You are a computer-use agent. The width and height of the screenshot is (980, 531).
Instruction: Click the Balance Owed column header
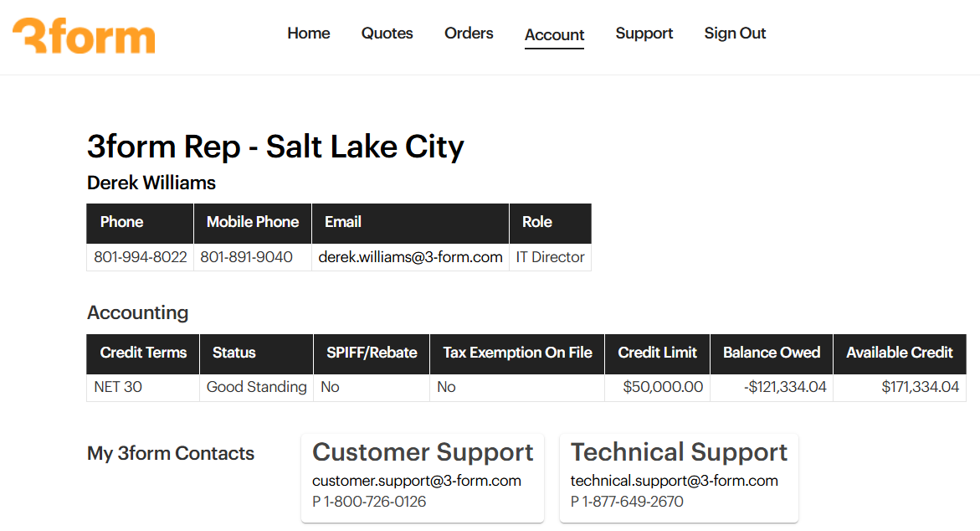click(x=772, y=353)
